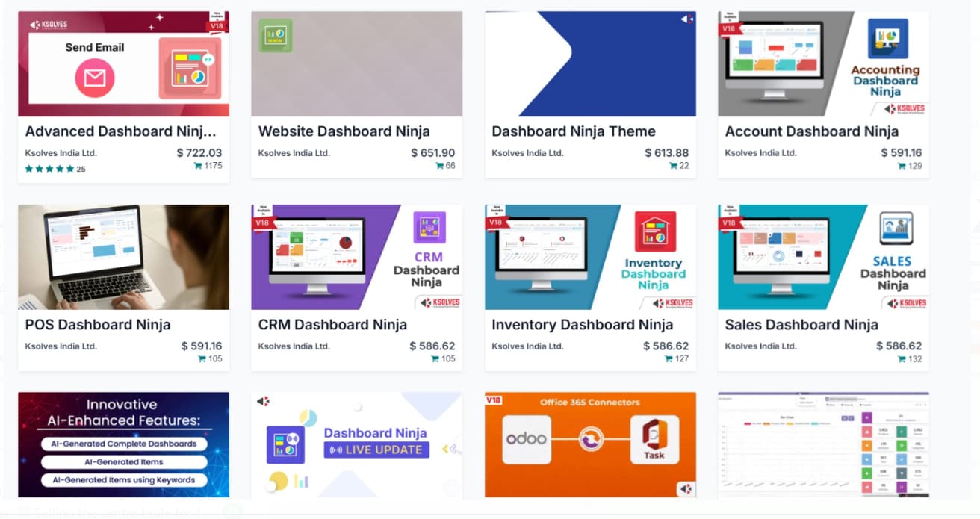This screenshot has height=519, width=980.
Task: Click the Inventory Dashboard Ninja title
Action: click(582, 325)
